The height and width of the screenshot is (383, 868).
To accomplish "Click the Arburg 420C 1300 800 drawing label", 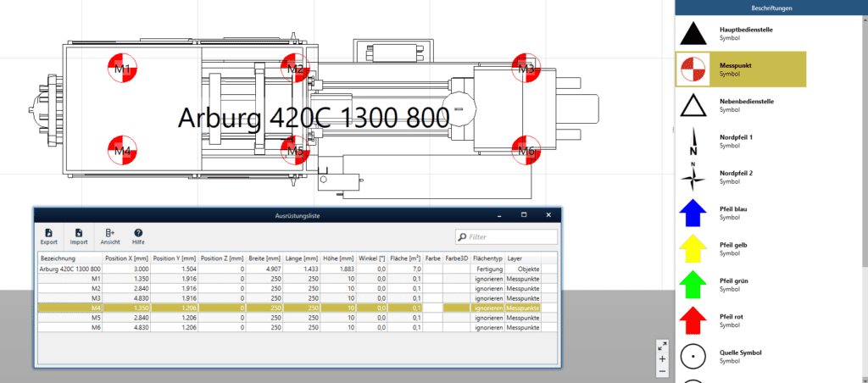I will pyautogui.click(x=314, y=118).
